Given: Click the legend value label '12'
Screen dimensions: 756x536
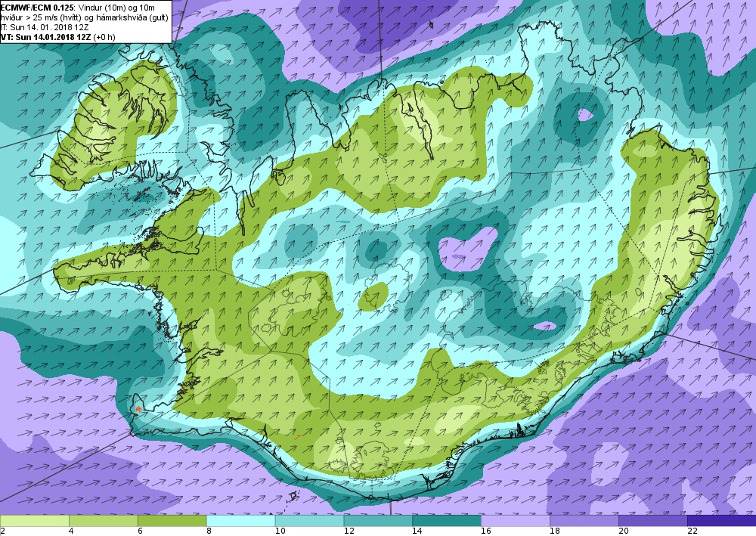Looking at the screenshot, I should [349, 531].
